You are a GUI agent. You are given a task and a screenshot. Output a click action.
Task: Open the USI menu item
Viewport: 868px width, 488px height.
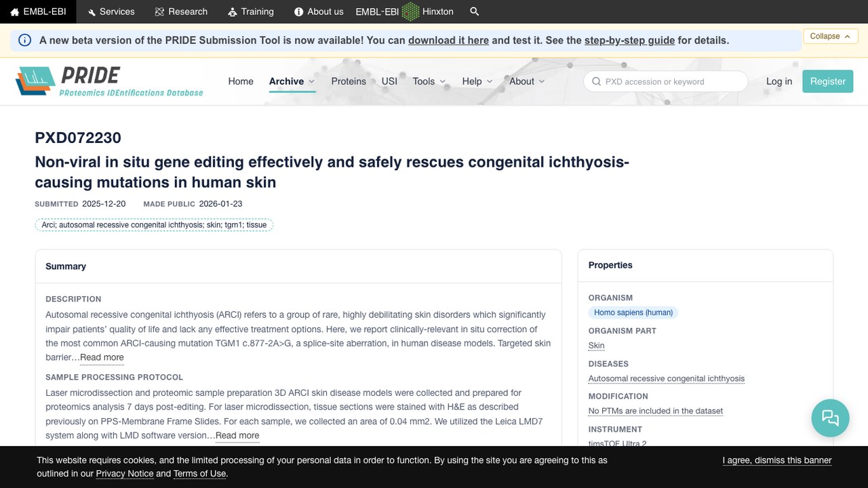(x=389, y=81)
